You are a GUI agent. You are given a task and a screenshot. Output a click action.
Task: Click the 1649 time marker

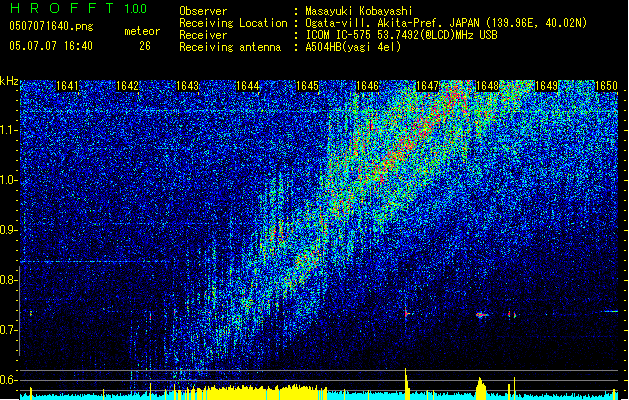(x=547, y=86)
